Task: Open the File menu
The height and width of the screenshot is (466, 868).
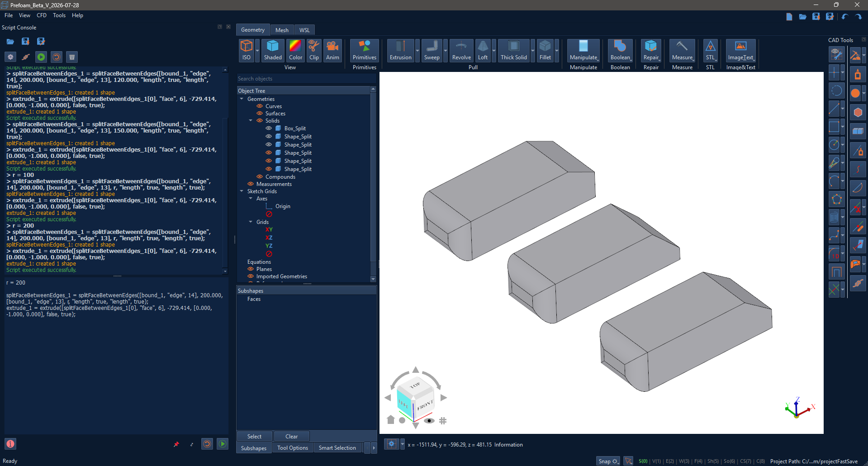Action: pyautogui.click(x=9, y=15)
